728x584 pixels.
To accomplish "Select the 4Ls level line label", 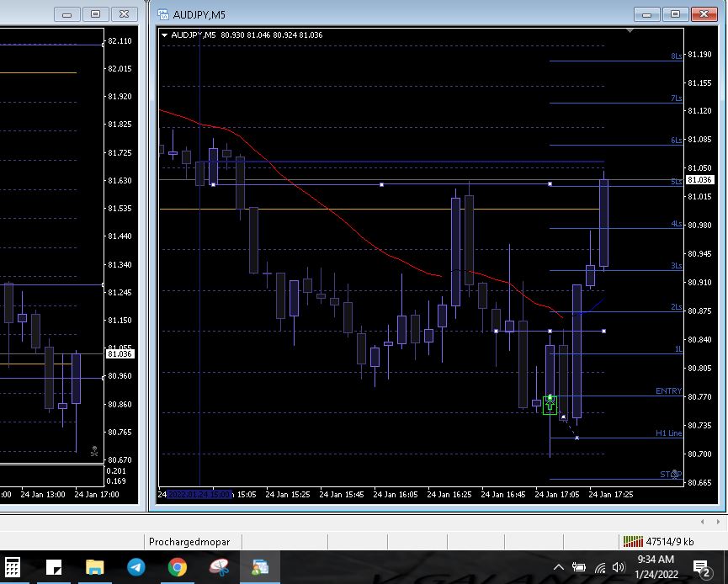I will click(676, 224).
